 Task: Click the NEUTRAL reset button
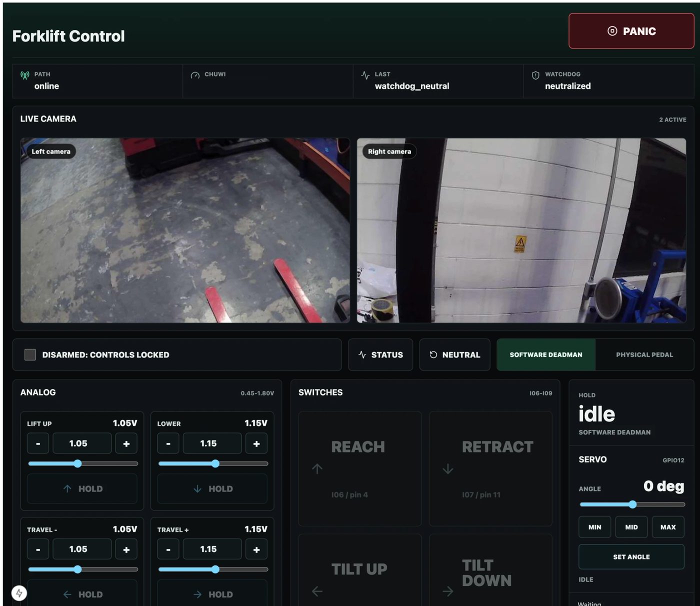pos(454,354)
